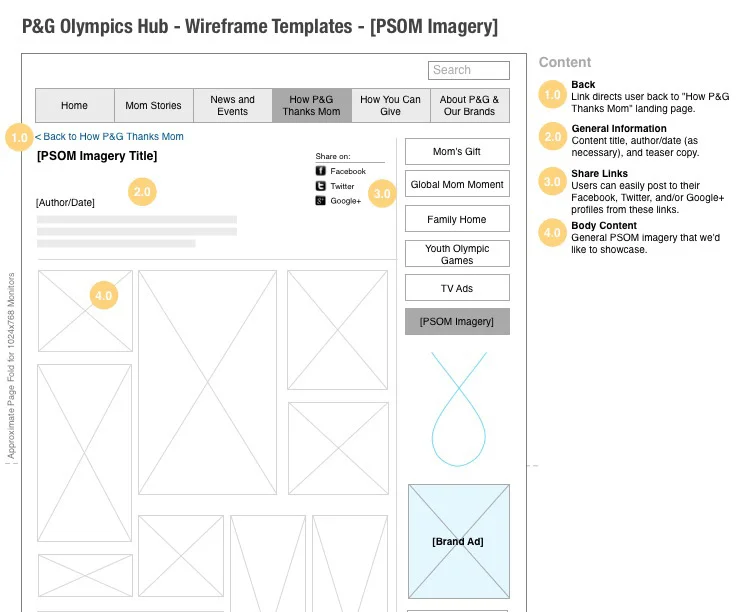Image resolution: width=756 pixels, height=612 pixels.
Task: Click the 'General Information' annotation heading
Action: pos(619,129)
